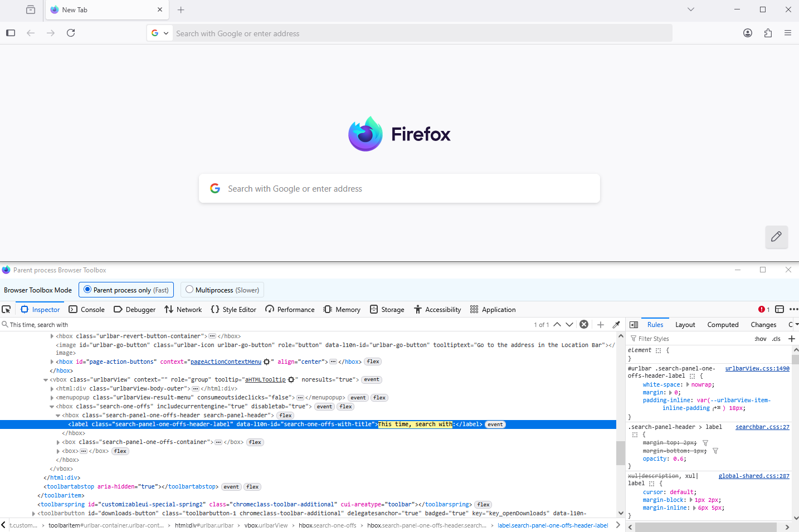This screenshot has width=799, height=532.
Task: Click filter icon beside margin-bottom declaration
Action: [715, 451]
